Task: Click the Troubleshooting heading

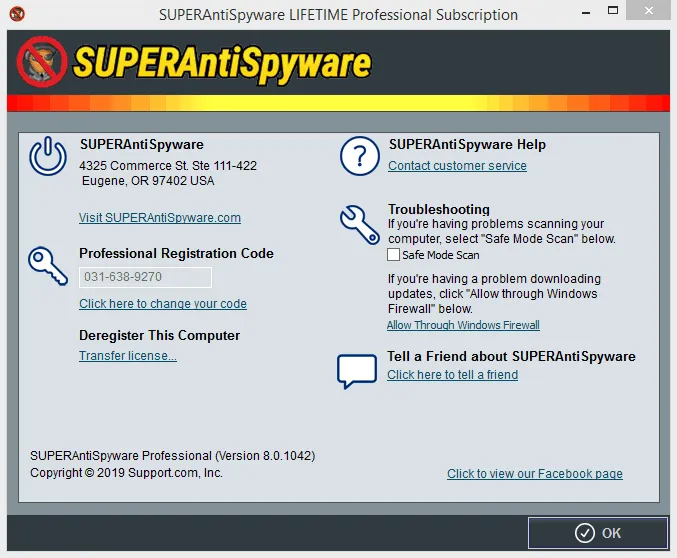Action: pos(439,209)
